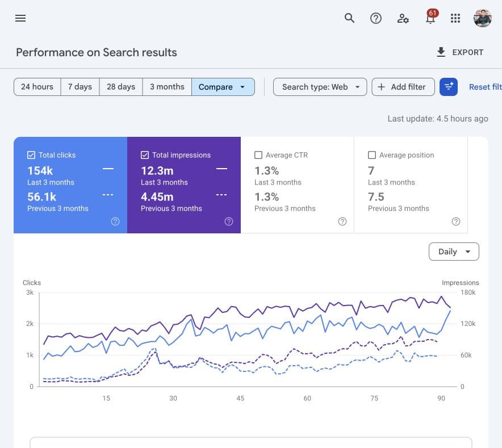The width and height of the screenshot is (502, 448).
Task: Select the 24 hours date range
Action: point(37,87)
